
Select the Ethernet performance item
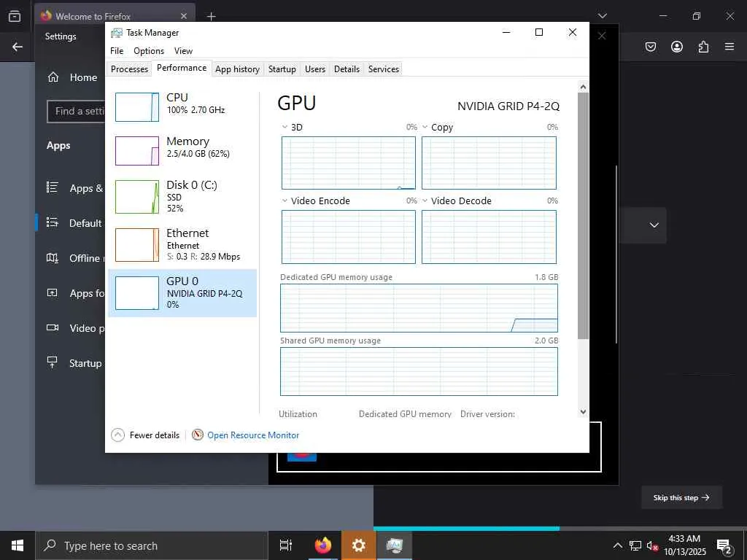tap(182, 244)
